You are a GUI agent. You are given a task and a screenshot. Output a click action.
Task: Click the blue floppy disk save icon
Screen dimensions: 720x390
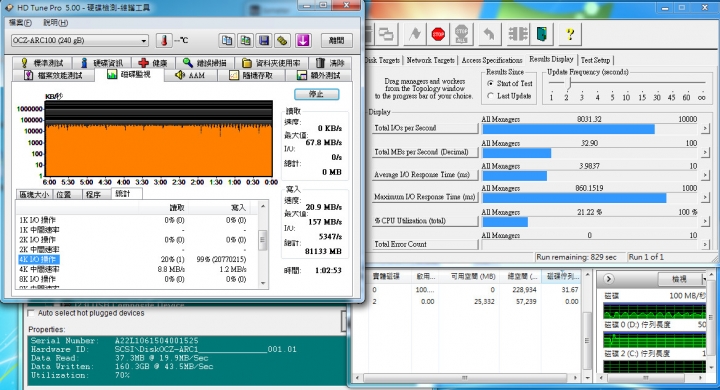tap(264, 40)
